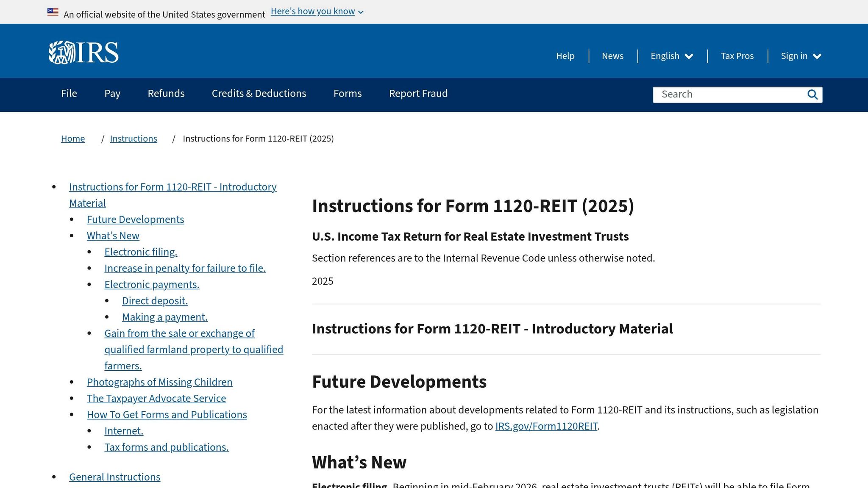Click the Help link

tap(565, 56)
